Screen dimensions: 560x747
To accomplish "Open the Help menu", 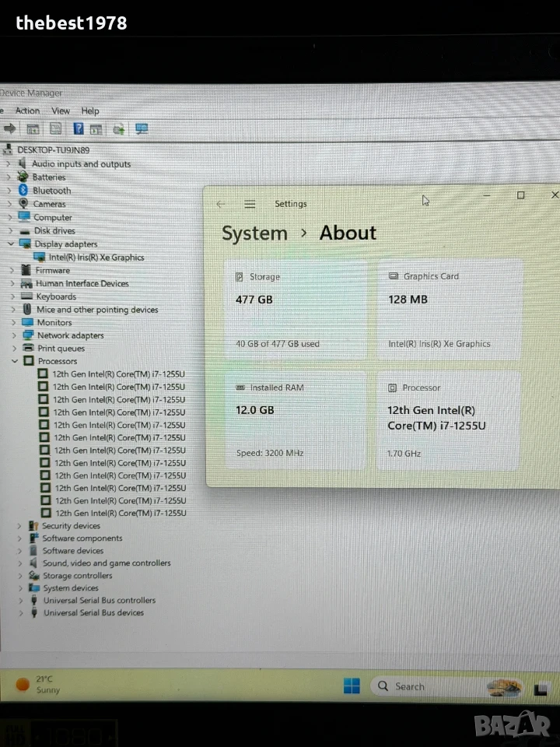I will point(90,111).
